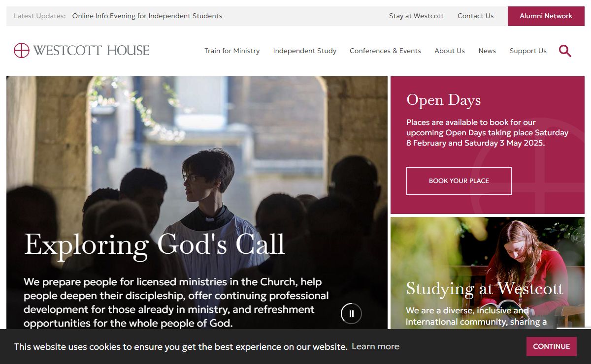
Task: Open the About Us menu
Action: pyautogui.click(x=450, y=51)
